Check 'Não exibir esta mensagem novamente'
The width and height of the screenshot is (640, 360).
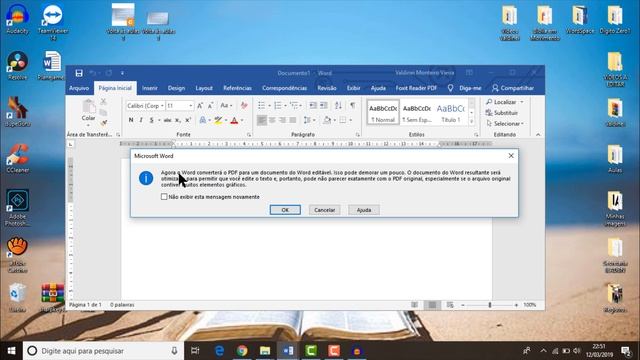click(164, 197)
